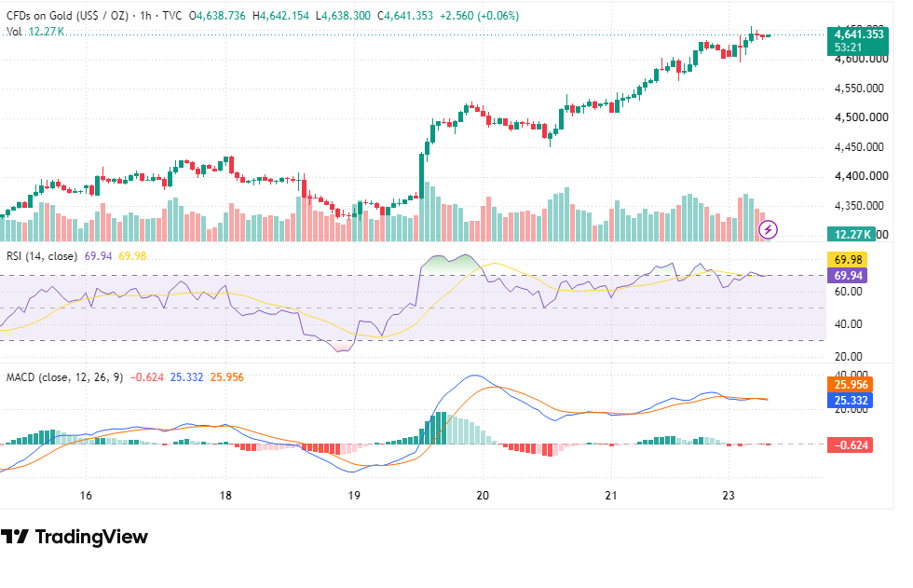
Task: Click date marker 23 on time axis
Action: click(729, 496)
